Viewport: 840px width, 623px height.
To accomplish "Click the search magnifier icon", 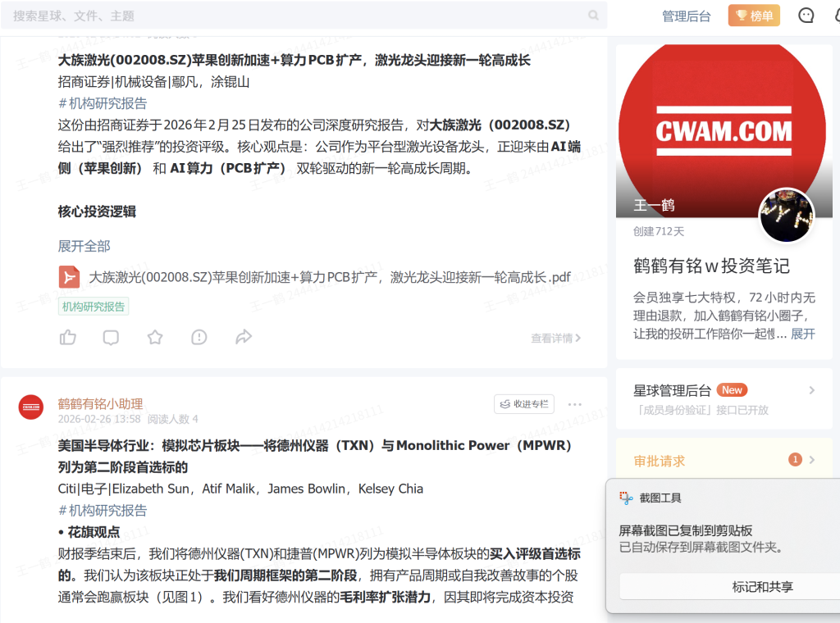I will (593, 16).
